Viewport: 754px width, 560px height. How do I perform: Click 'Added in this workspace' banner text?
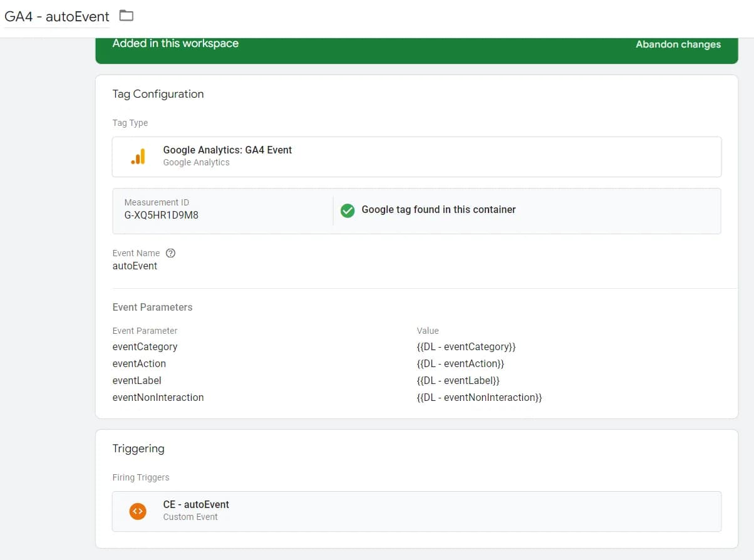pos(175,43)
